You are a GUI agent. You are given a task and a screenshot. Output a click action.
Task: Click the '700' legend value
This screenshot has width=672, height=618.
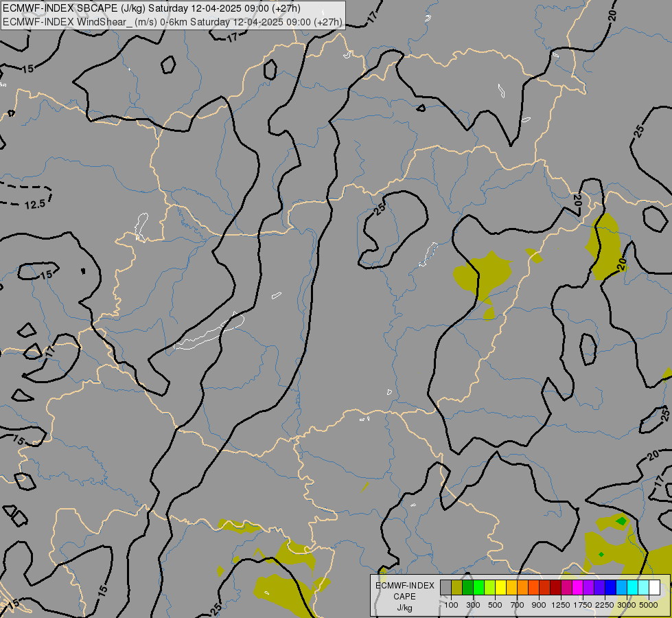[518, 605]
